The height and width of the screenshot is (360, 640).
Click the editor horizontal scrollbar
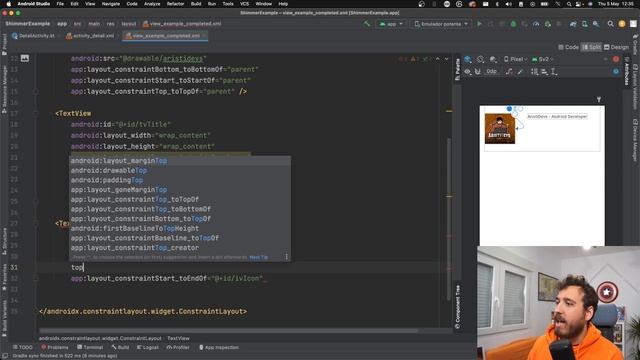pyautogui.click(x=229, y=331)
